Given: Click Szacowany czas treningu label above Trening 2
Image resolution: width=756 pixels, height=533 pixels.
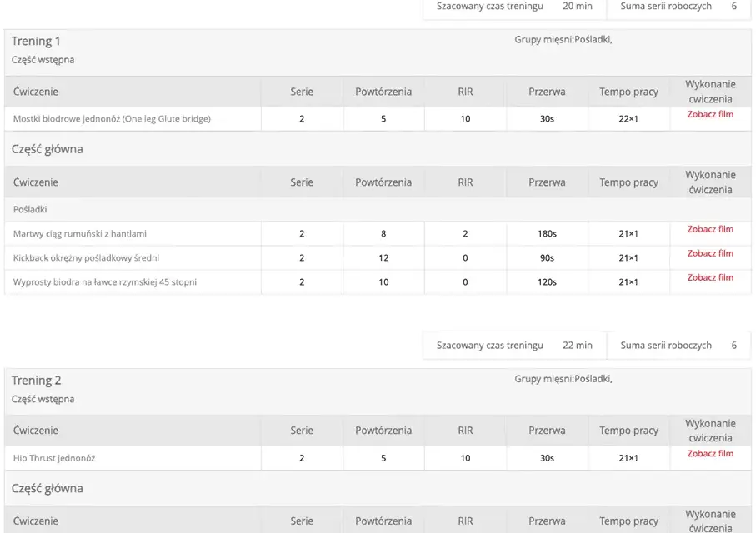Looking at the screenshot, I should pyautogui.click(x=490, y=345).
